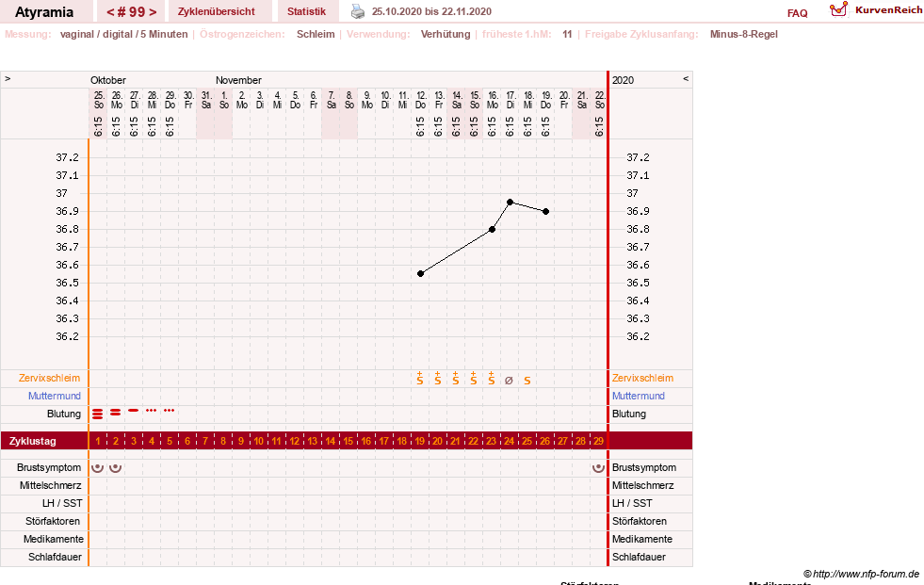Click the Oktober month label
The height and width of the screenshot is (585, 924).
[x=108, y=80]
